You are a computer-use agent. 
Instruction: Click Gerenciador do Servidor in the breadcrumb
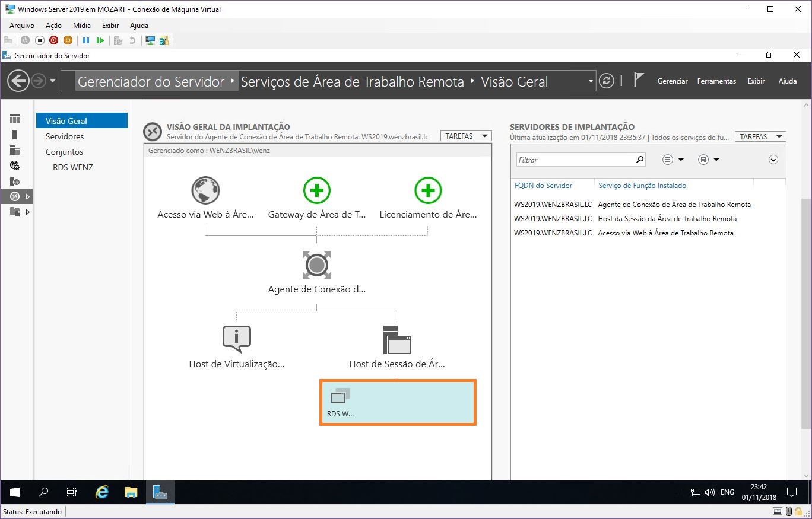click(151, 82)
